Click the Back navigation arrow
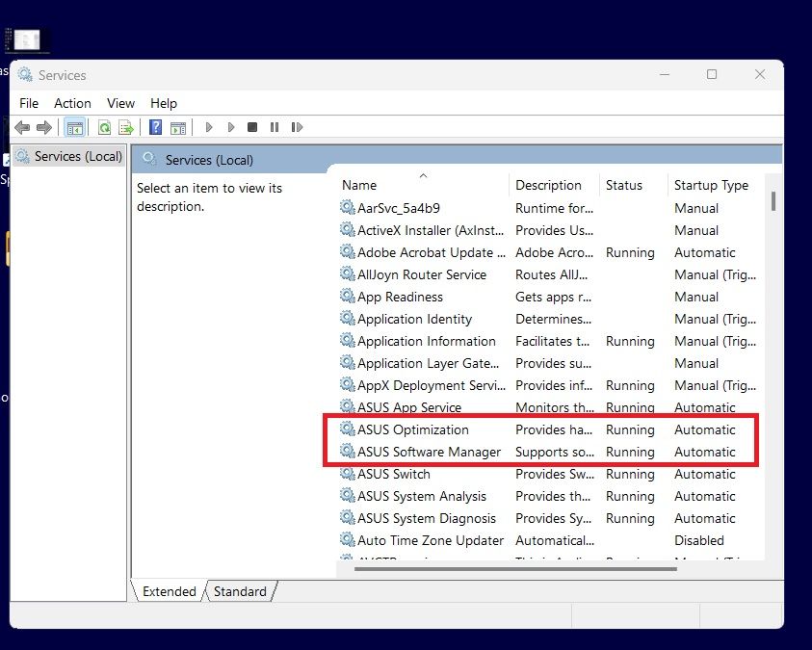Viewport: 812px width, 650px height. [22, 126]
